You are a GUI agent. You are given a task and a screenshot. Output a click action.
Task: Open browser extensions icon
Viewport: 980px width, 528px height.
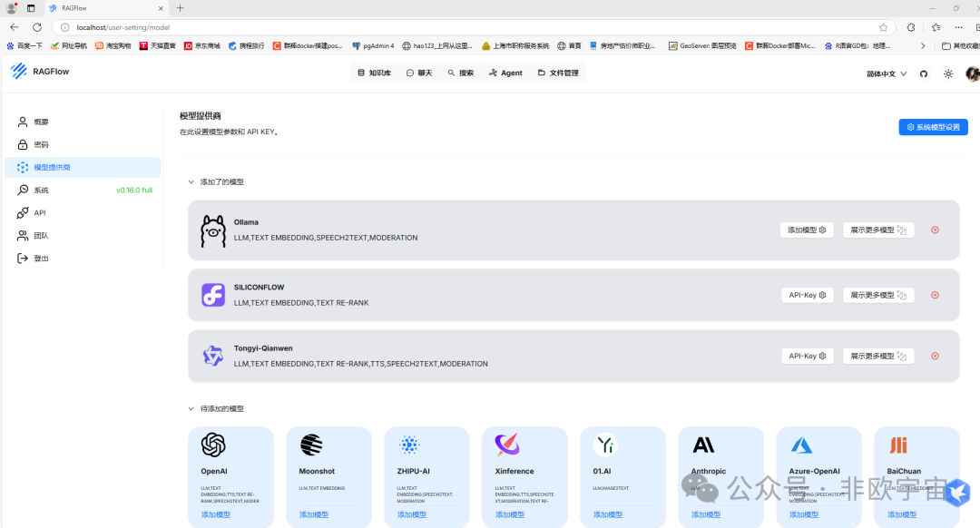(x=911, y=27)
